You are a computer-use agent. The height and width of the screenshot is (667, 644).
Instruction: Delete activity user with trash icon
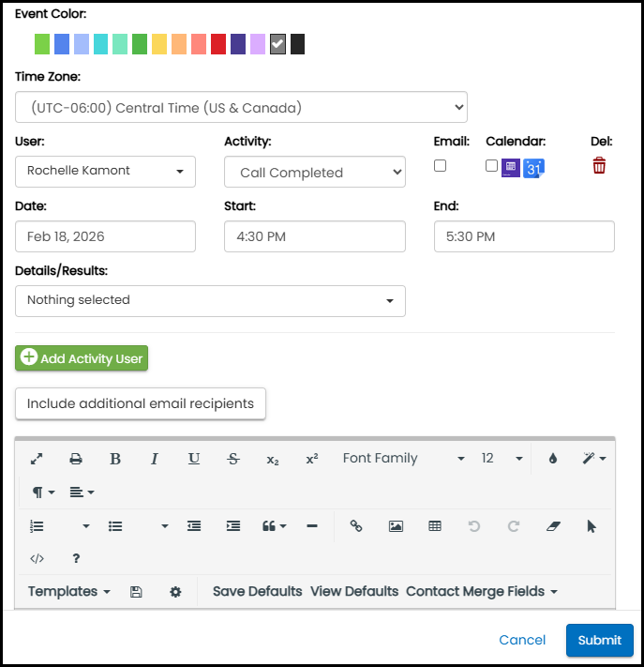tap(599, 165)
